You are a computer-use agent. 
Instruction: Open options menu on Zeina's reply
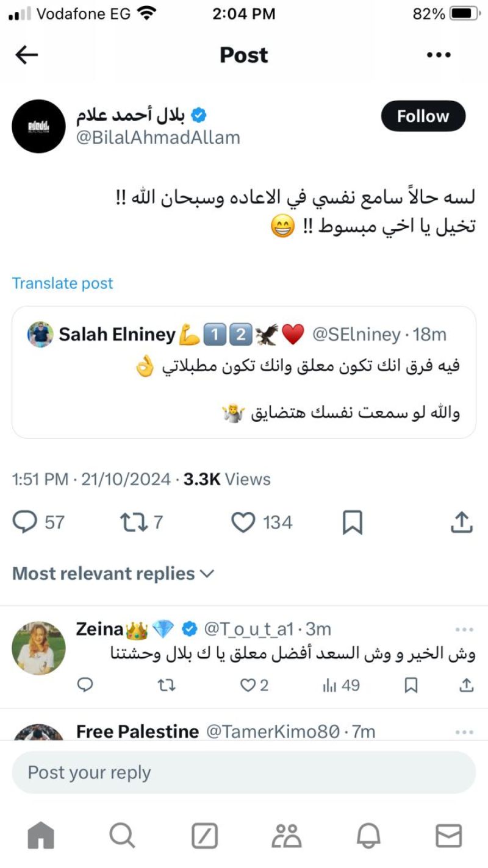pos(464,629)
